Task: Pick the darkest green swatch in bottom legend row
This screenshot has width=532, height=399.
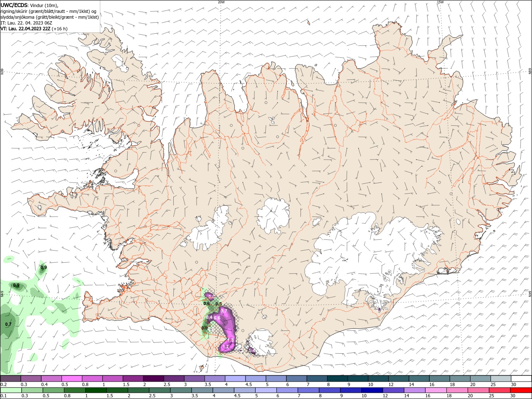Action: 96,390
